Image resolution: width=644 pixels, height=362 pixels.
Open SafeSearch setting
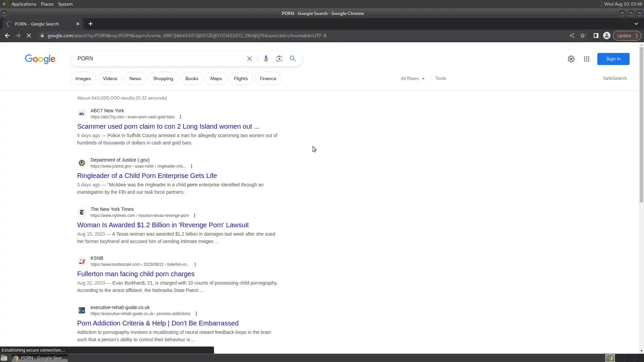[x=614, y=78]
